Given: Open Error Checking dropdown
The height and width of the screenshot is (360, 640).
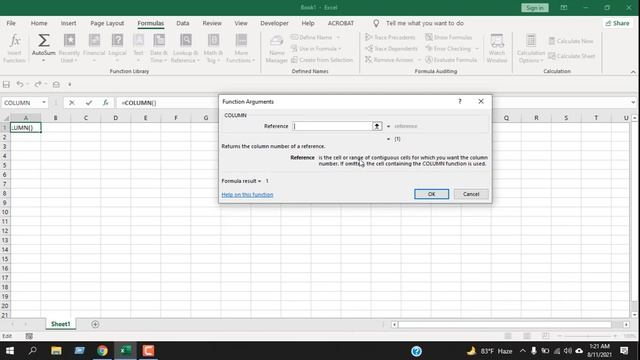Looking at the screenshot, I should coord(477,49).
